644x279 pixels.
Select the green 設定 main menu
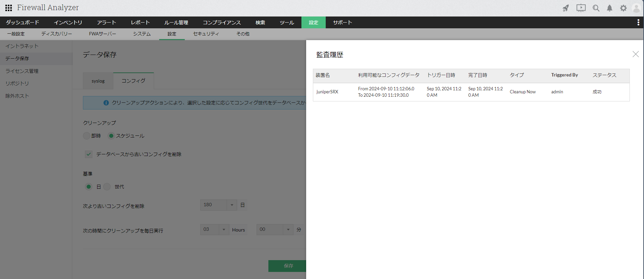(x=314, y=23)
